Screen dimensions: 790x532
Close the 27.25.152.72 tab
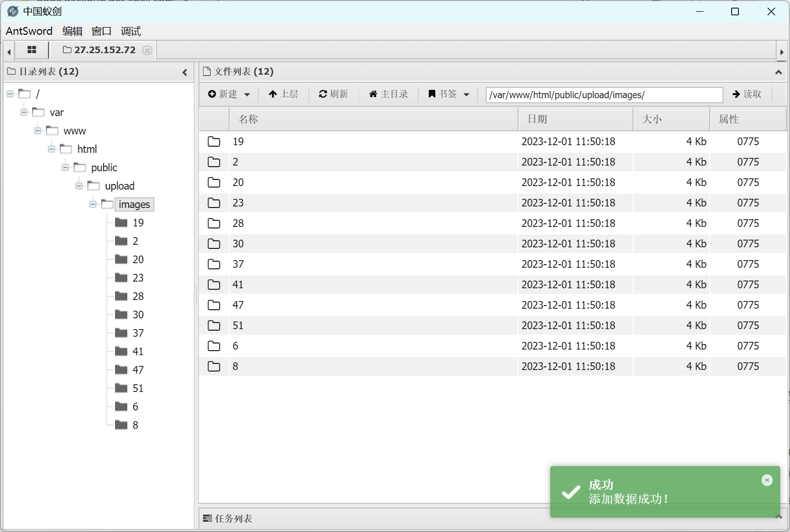[147, 50]
